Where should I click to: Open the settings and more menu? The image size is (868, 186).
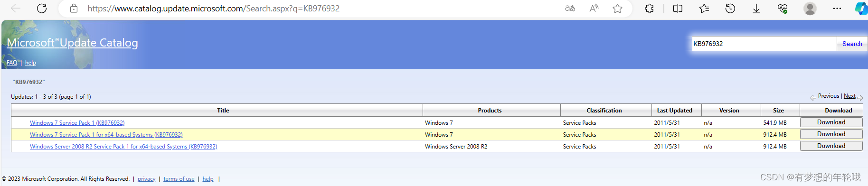coord(837,9)
